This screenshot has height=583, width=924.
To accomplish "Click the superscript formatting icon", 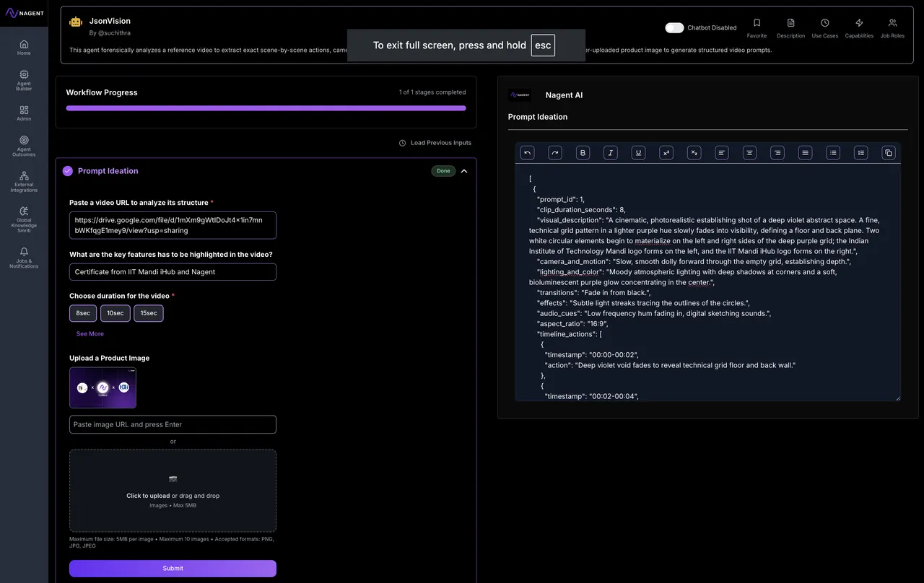I will 666,152.
